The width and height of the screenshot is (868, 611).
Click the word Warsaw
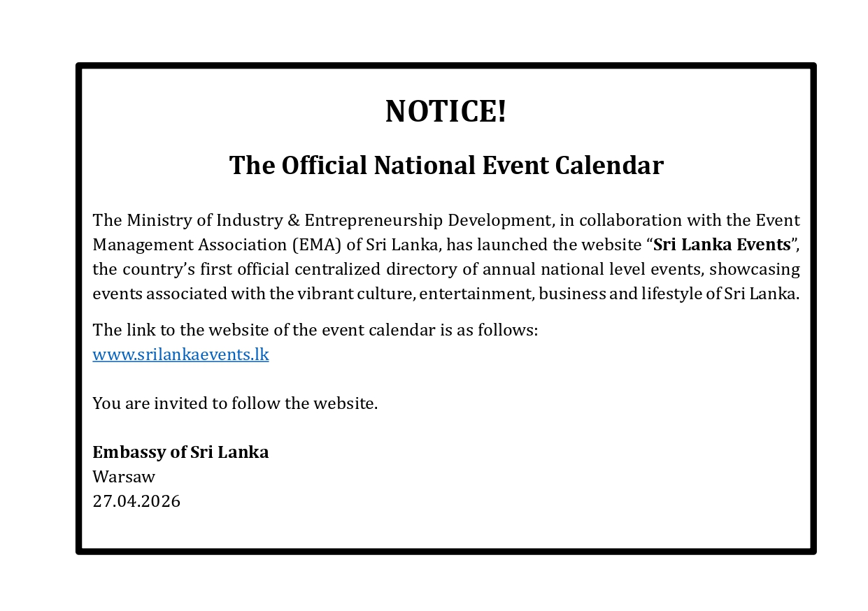pos(124,477)
